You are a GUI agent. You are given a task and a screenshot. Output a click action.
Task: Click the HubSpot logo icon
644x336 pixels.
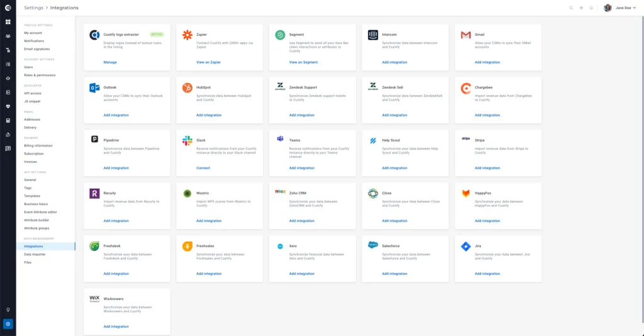(187, 87)
